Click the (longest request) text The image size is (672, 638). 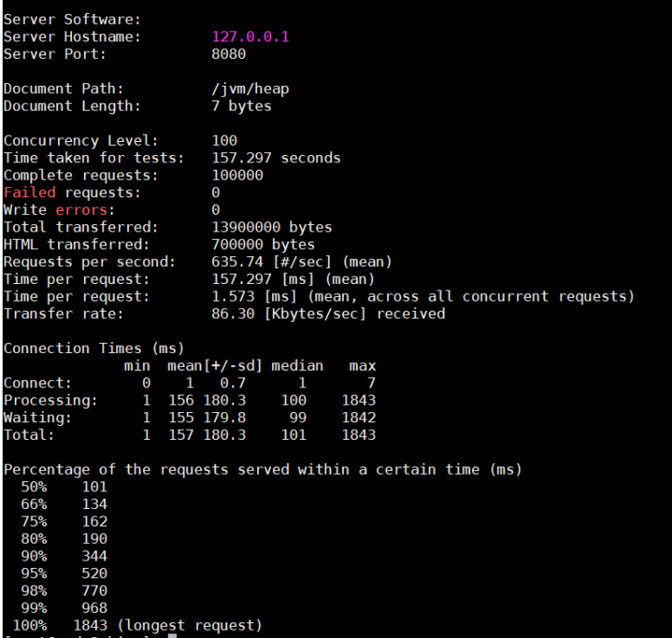tap(189, 626)
